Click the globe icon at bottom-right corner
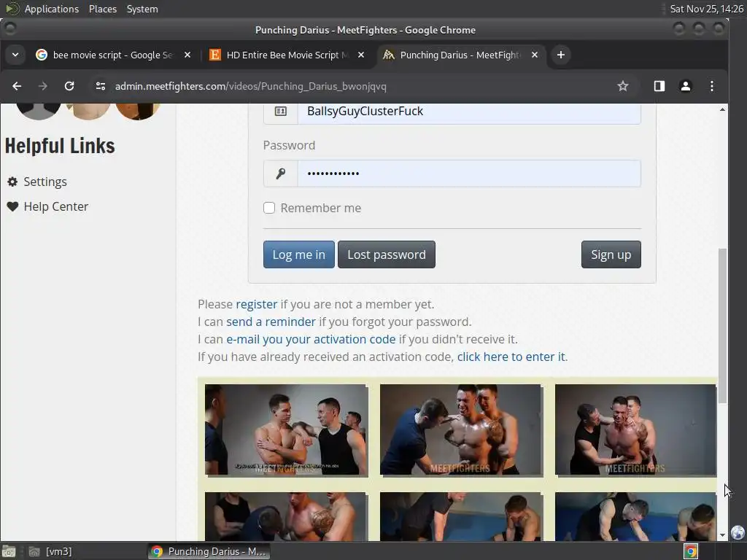The height and width of the screenshot is (560, 747). click(738, 532)
